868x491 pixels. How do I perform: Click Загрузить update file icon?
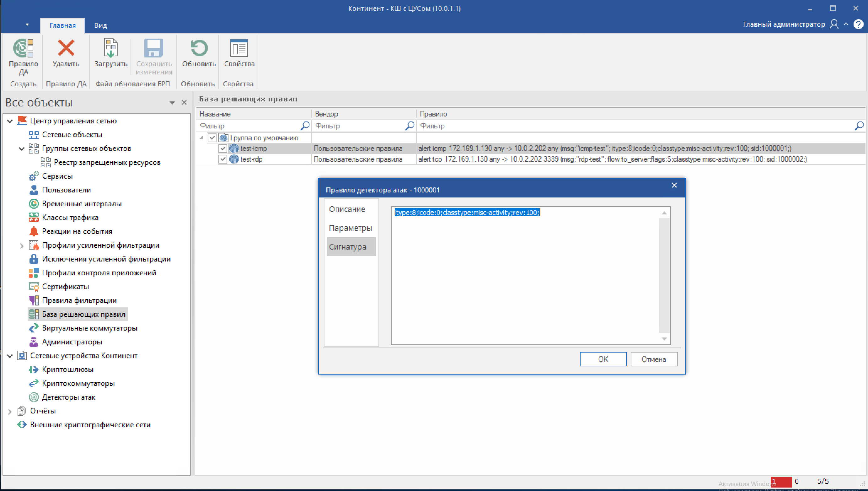pos(110,48)
